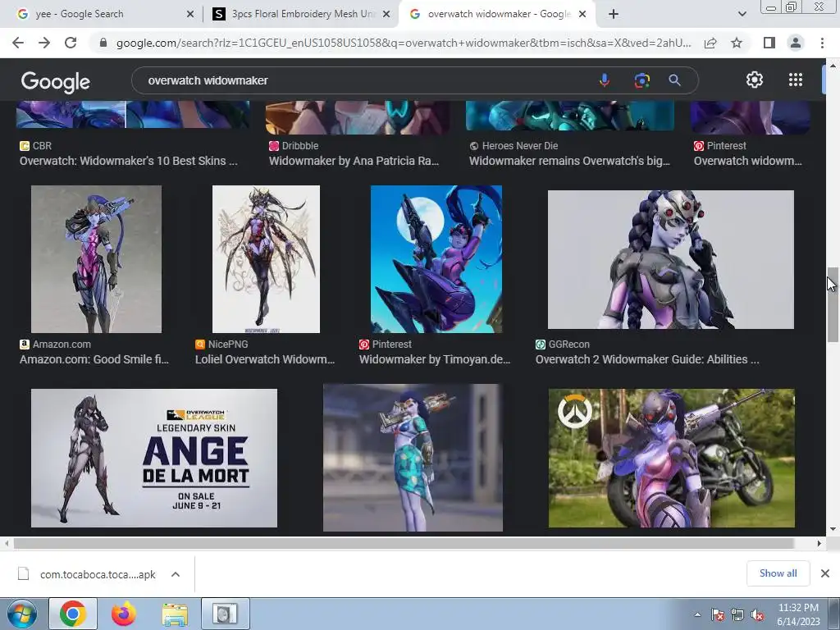The height and width of the screenshot is (630, 840).
Task: Open 'Widowmaker by Ana Patricia Ra...' link
Action: pos(354,161)
